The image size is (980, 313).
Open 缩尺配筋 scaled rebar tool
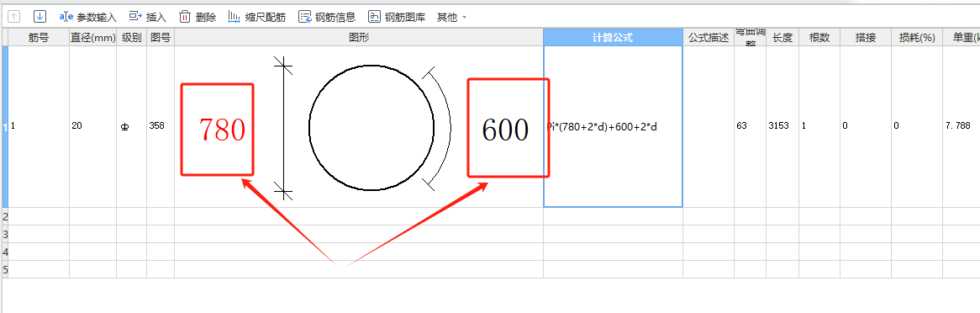click(x=257, y=17)
